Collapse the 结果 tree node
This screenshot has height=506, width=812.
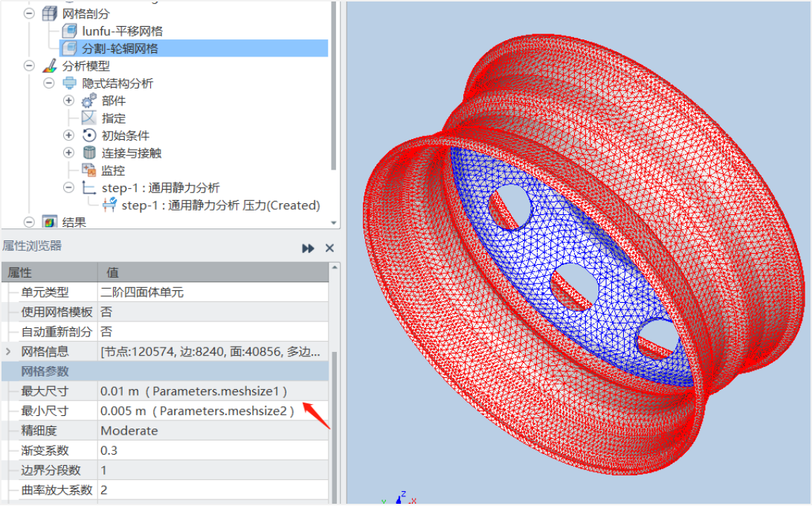(29, 222)
